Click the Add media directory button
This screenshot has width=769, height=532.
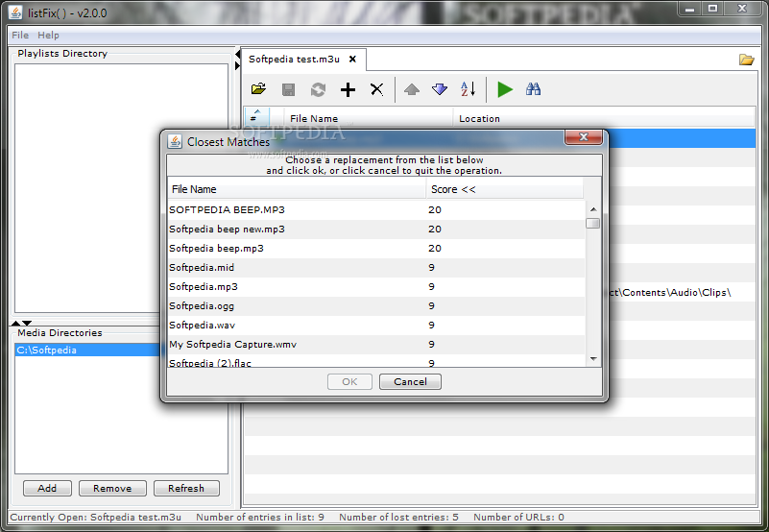tap(47, 489)
